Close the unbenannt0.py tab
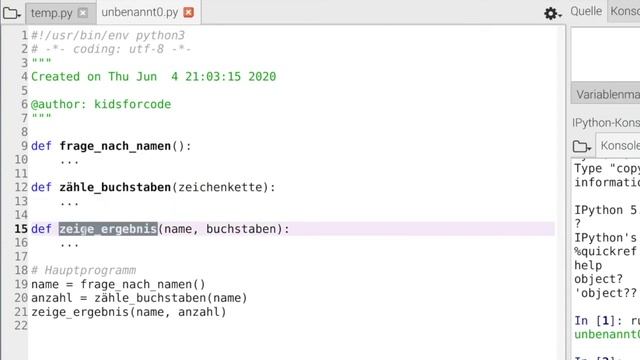The width and height of the screenshot is (640, 360). point(189,12)
